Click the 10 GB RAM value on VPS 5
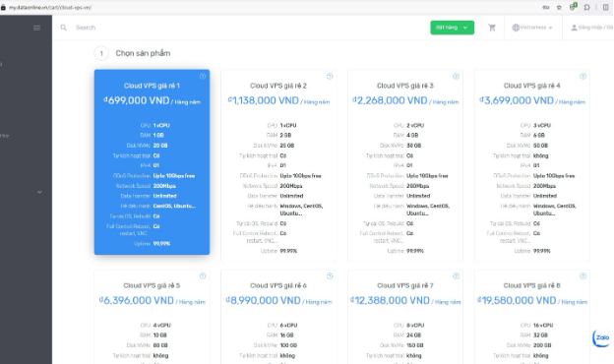 [x=159, y=335]
